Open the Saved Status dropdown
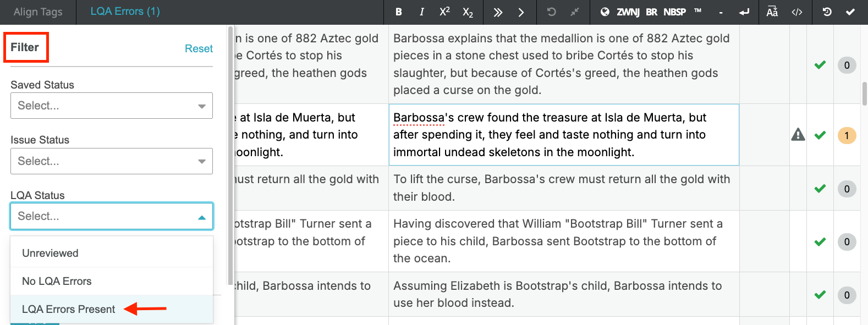Image resolution: width=868 pixels, height=325 pixels. (x=112, y=106)
